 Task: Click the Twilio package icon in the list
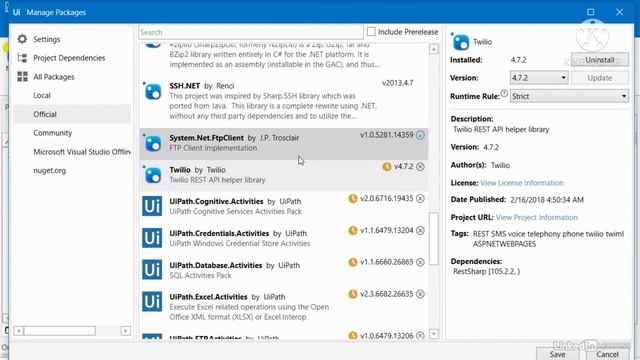[x=153, y=175]
